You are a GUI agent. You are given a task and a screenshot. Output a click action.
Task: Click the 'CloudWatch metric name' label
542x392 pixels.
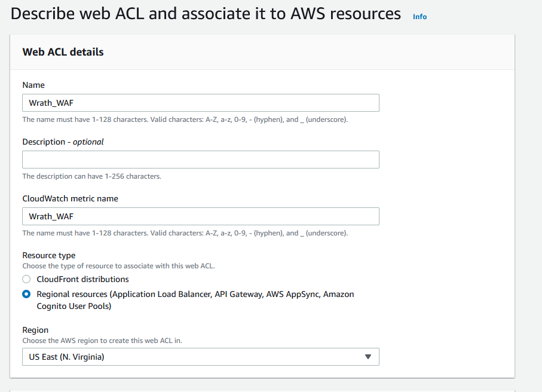(x=70, y=198)
